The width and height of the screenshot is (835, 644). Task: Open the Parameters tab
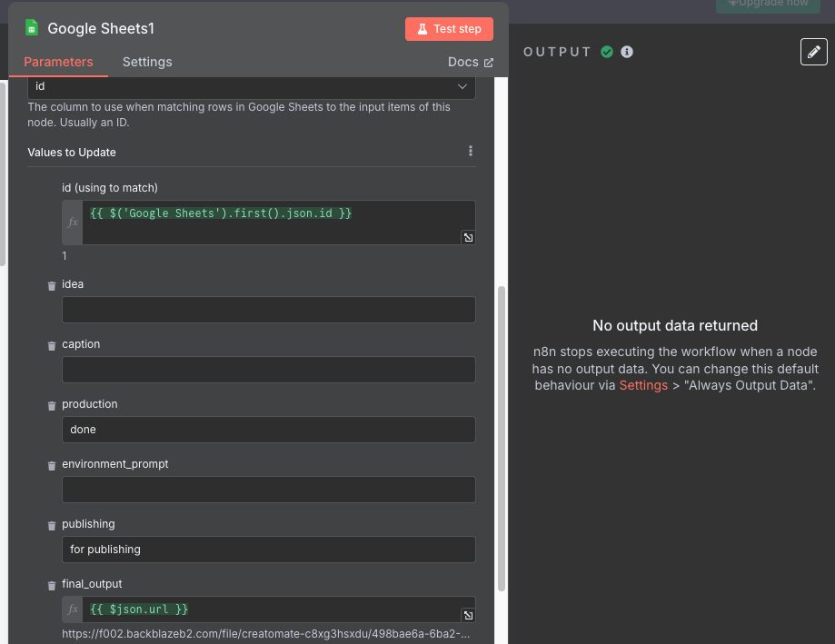(x=58, y=63)
